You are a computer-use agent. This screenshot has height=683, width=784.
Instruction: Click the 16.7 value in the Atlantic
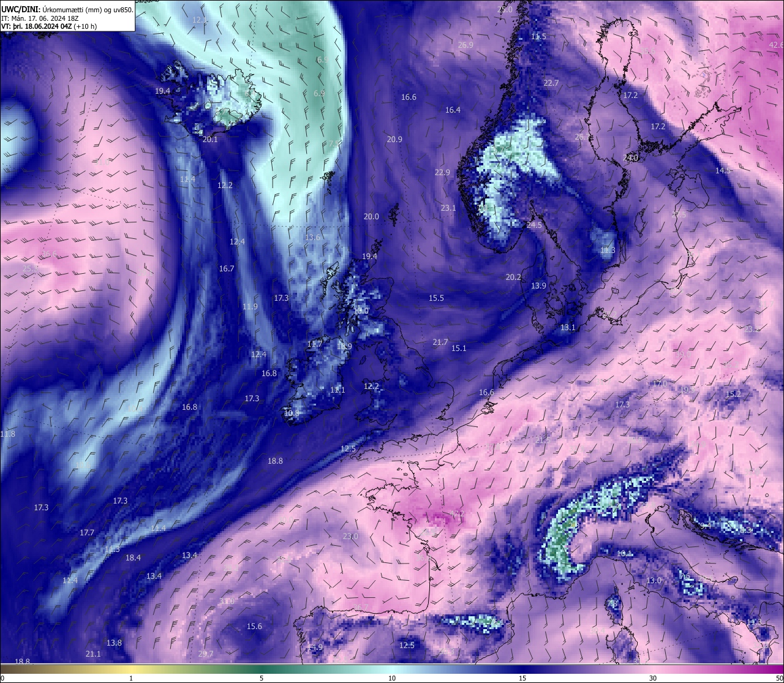[x=227, y=269]
